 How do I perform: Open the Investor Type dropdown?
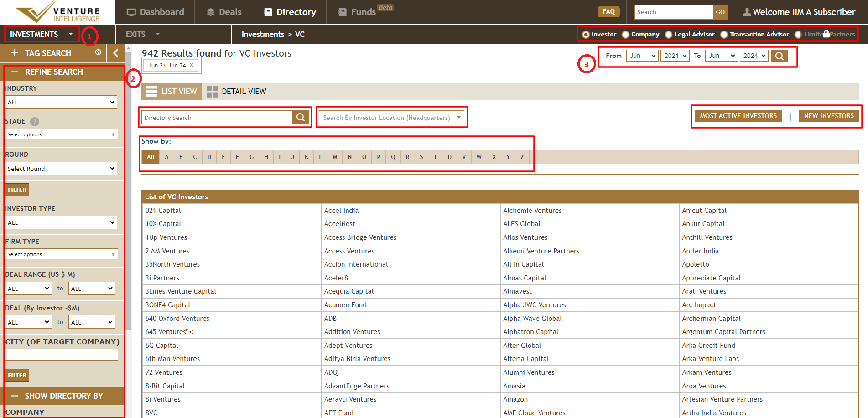pos(61,222)
